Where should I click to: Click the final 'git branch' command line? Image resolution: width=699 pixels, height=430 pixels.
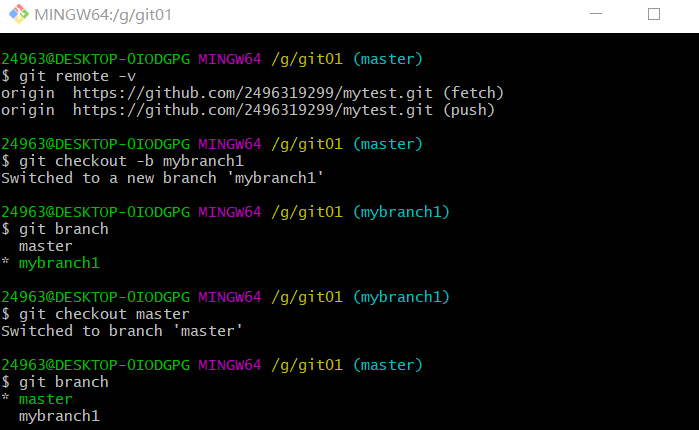coord(64,382)
